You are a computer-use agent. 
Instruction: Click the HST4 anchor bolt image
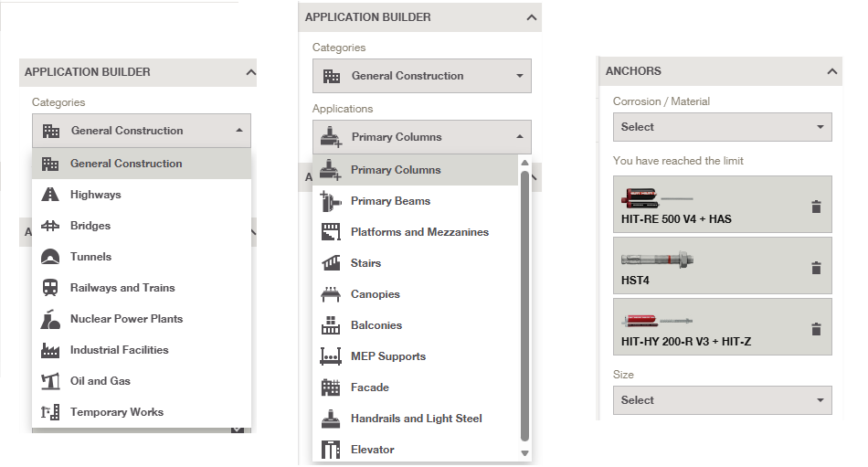[x=657, y=260]
